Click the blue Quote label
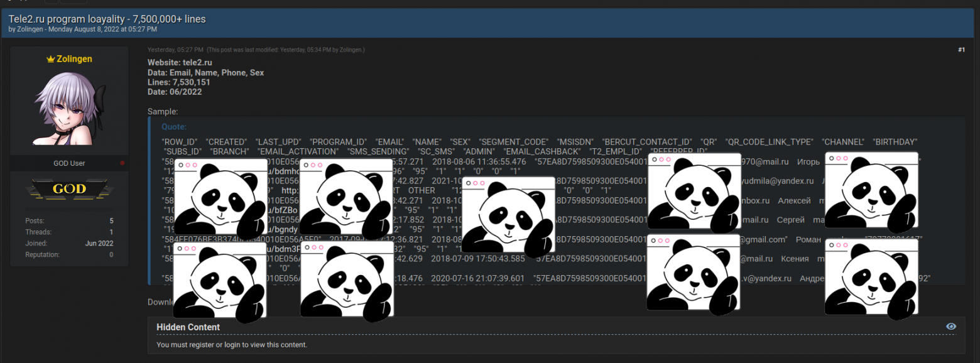This screenshot has height=363, width=980. pos(174,127)
